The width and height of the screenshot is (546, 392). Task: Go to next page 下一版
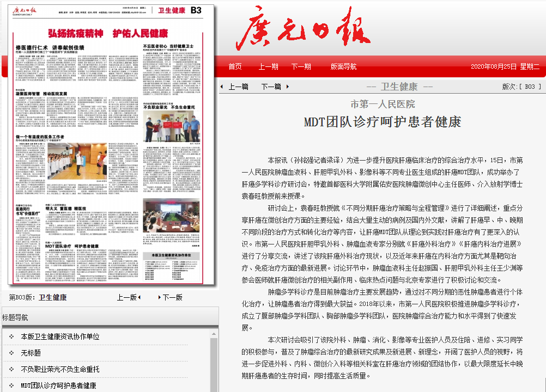[x=172, y=297]
